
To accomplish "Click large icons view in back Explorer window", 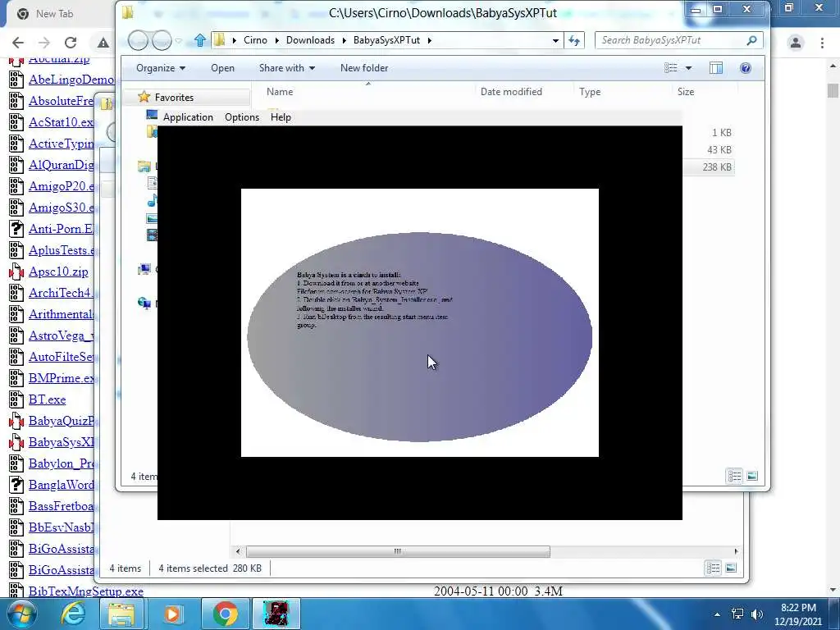I will click(x=731, y=568).
